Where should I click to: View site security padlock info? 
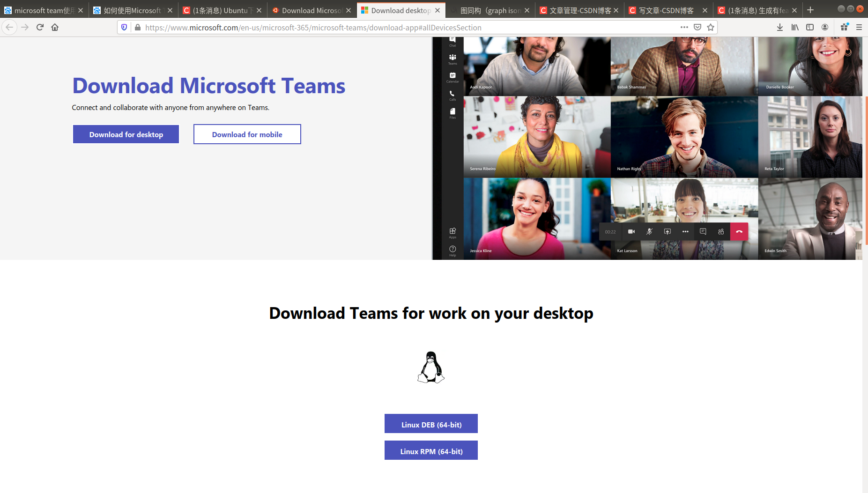point(137,28)
